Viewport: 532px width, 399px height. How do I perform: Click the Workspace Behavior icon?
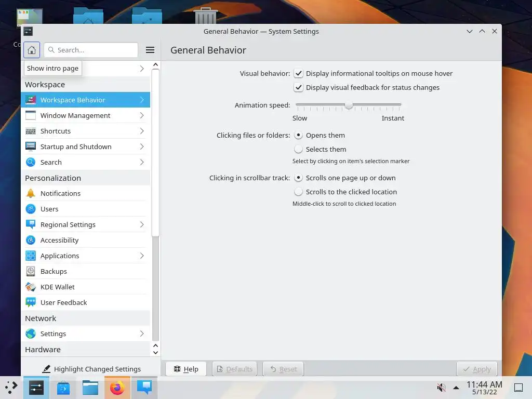(x=31, y=100)
